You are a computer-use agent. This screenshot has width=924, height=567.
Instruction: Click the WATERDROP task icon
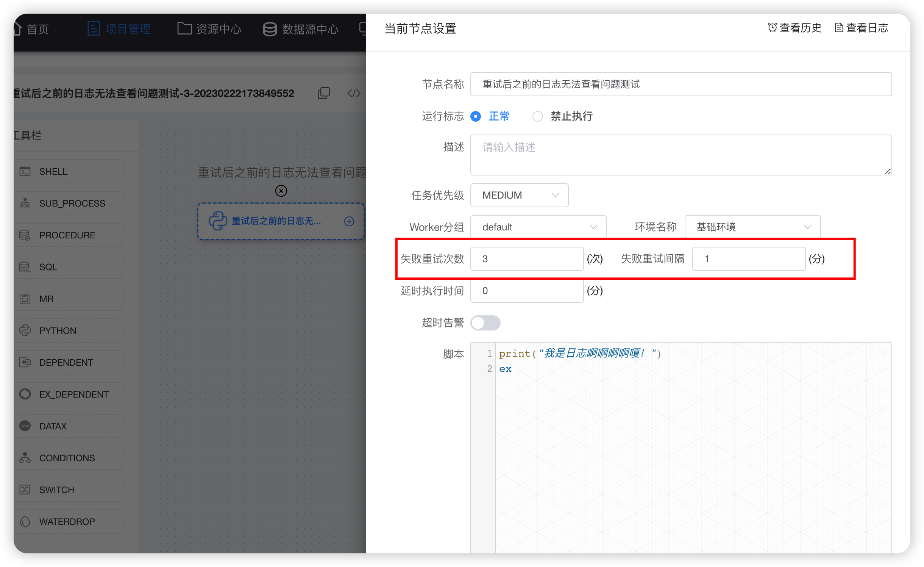tap(25, 522)
